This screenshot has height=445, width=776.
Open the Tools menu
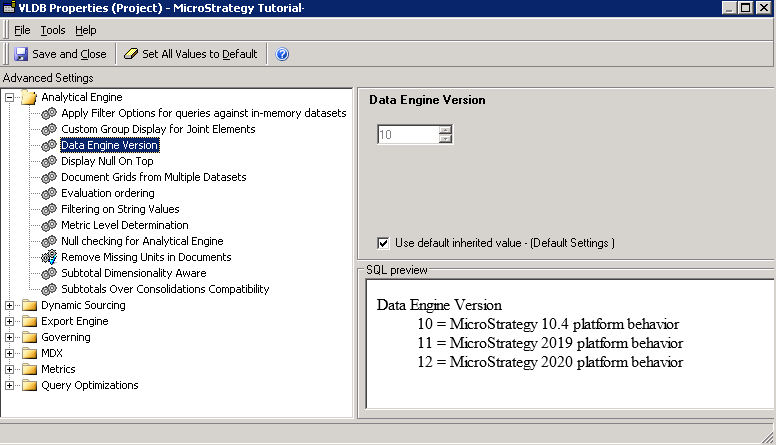(53, 30)
